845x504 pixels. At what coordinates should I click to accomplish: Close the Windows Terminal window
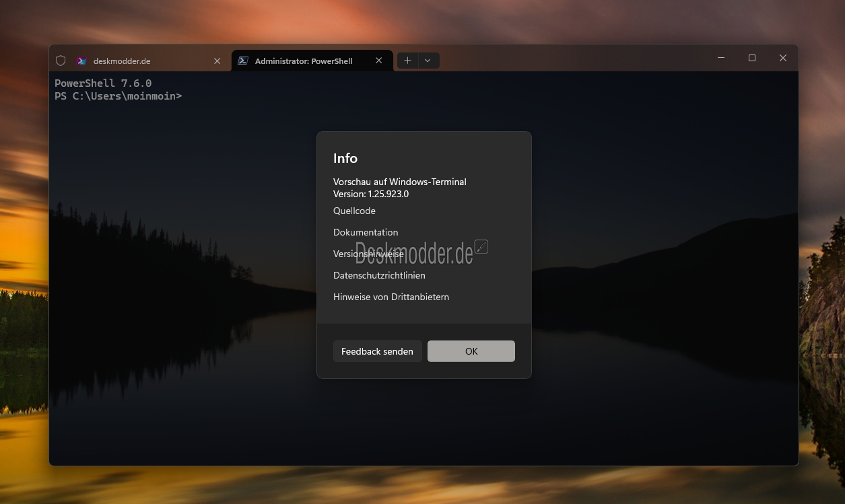[782, 58]
